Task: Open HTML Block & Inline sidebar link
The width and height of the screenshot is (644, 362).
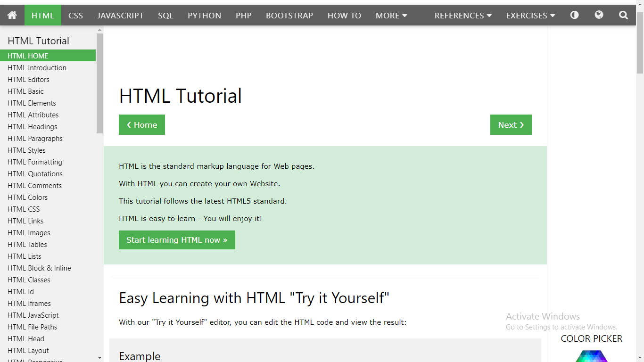Action: pyautogui.click(x=48, y=268)
